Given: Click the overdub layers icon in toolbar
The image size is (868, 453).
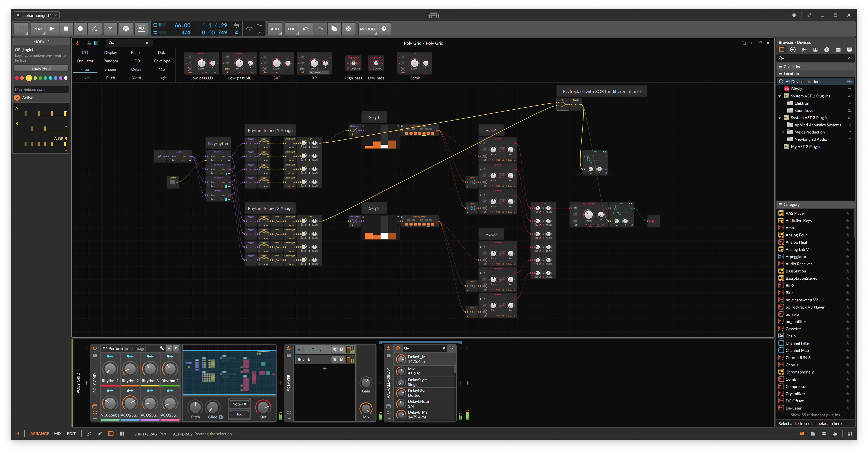Looking at the screenshot, I should tap(110, 29).
